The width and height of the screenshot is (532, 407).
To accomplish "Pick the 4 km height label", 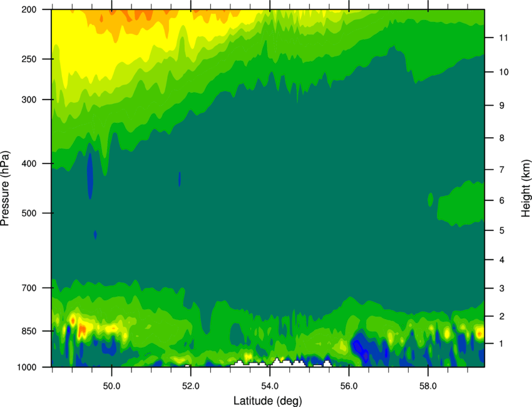I will (502, 260).
